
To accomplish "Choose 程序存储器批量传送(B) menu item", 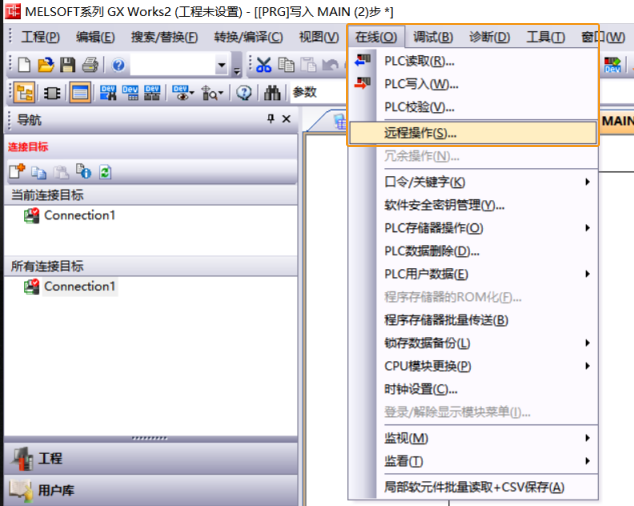I will pyautogui.click(x=473, y=320).
